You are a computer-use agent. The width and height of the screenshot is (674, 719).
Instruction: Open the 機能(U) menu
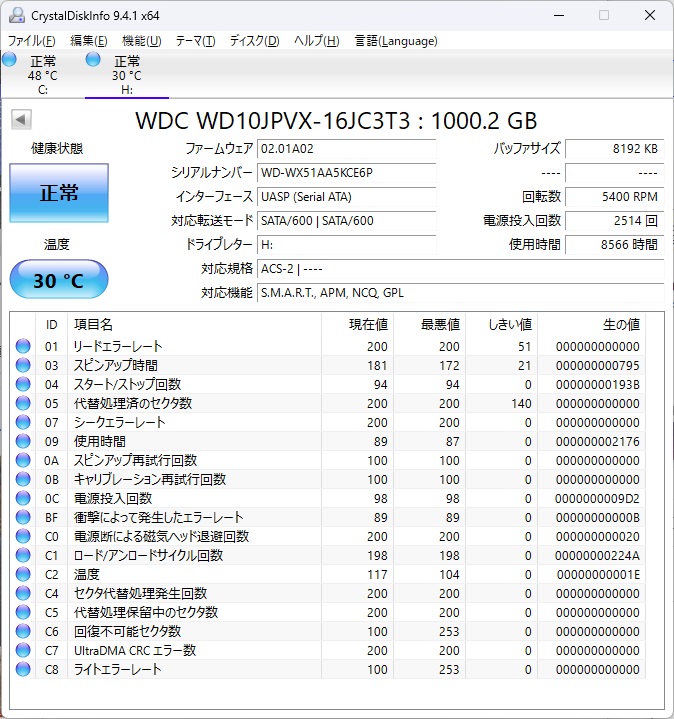tap(142, 41)
